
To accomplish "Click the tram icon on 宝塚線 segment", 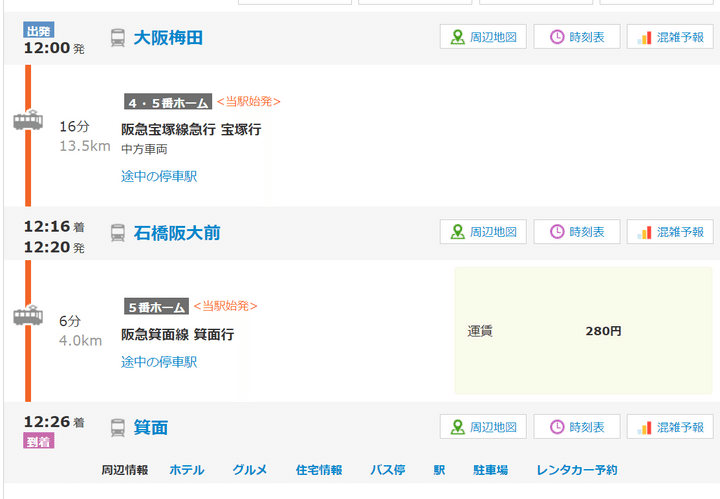I will (x=28, y=120).
